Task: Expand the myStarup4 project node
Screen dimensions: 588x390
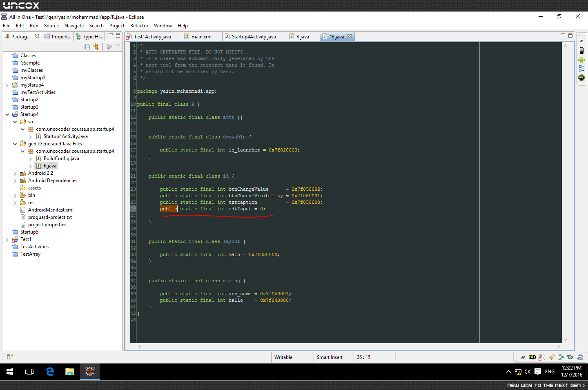Action: 7,85
